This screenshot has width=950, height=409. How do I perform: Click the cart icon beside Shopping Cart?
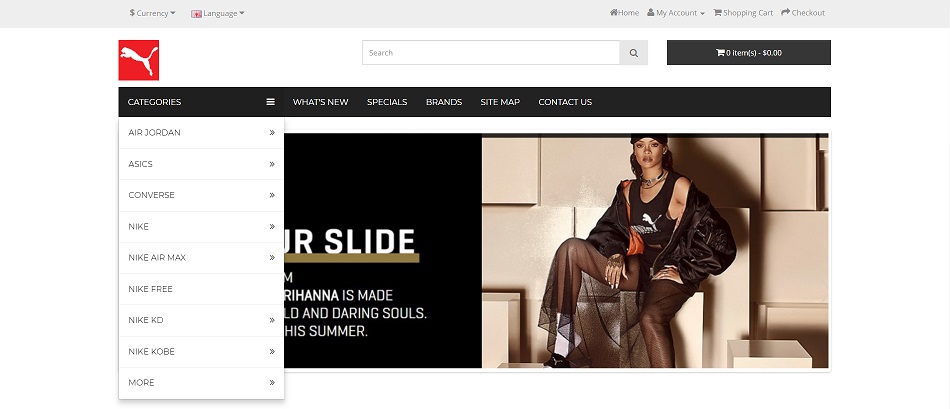tap(717, 13)
